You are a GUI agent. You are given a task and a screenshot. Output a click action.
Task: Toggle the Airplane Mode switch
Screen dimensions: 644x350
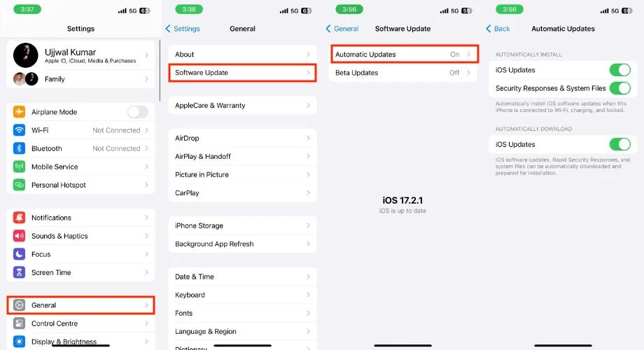[138, 112]
